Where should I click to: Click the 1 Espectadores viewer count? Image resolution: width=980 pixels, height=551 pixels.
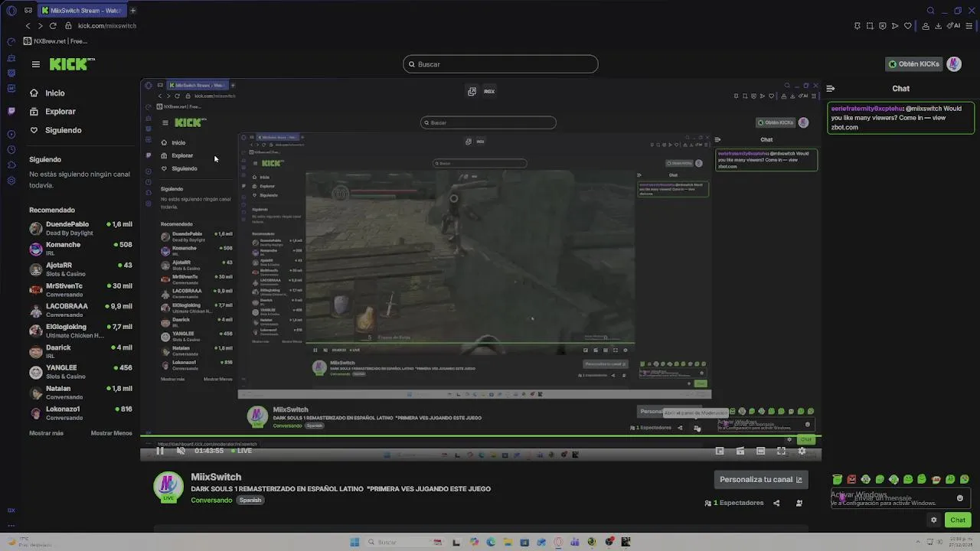click(x=734, y=503)
